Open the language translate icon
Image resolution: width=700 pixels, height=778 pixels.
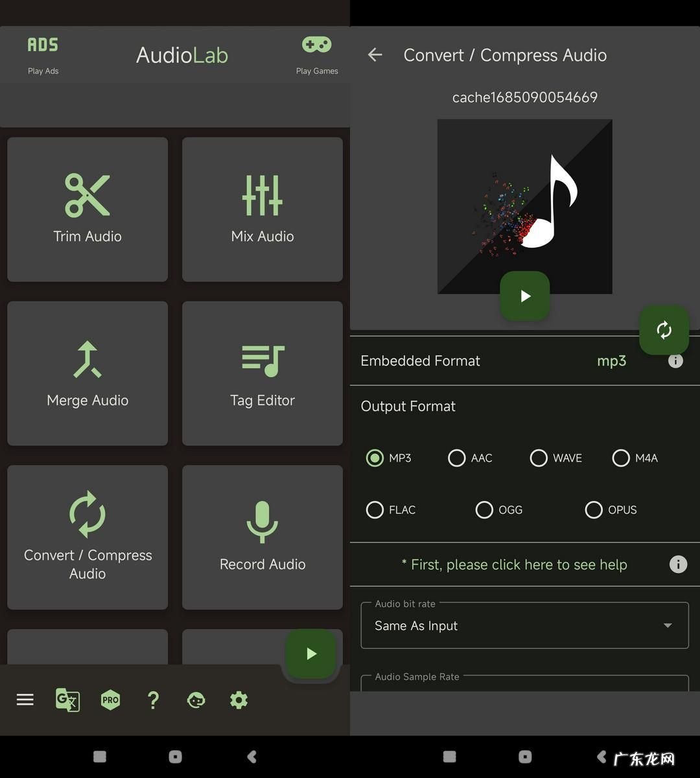(x=67, y=700)
